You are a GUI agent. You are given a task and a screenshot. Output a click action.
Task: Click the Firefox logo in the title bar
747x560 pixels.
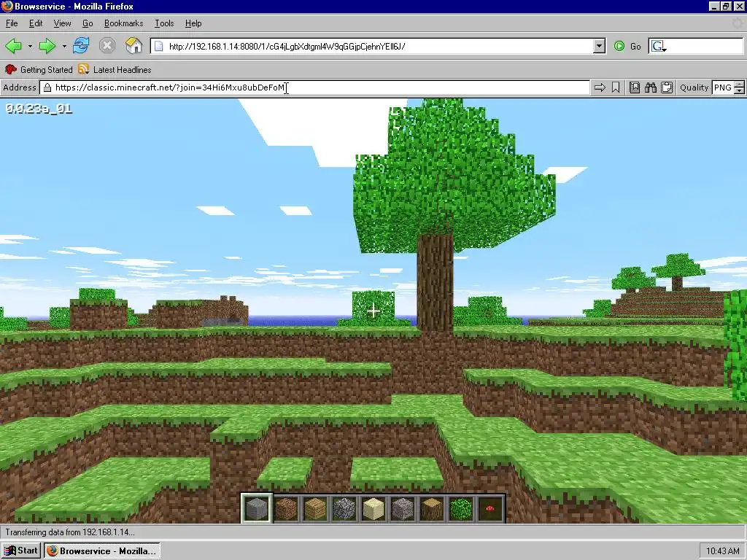click(7, 6)
